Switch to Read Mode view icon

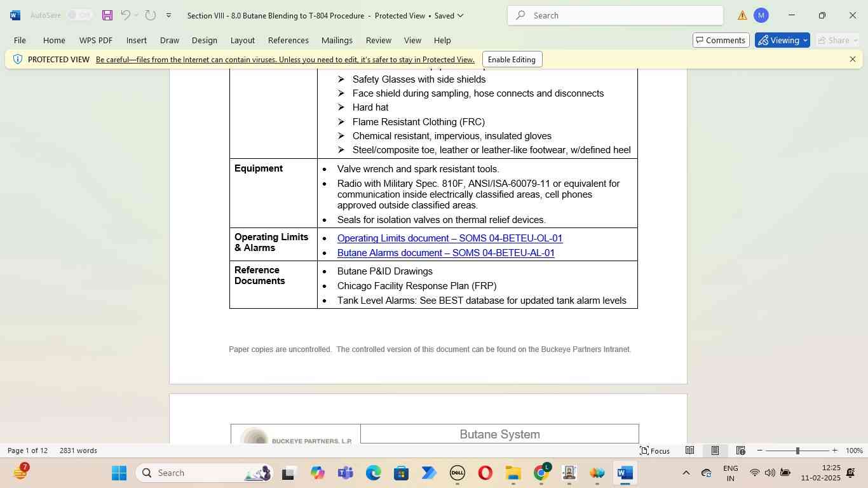[x=689, y=451]
